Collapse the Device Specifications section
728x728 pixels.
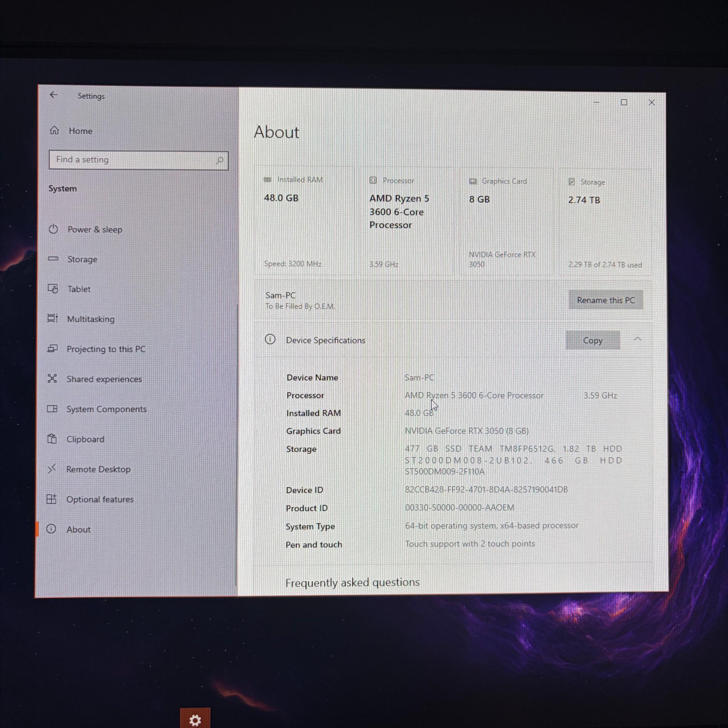[637, 339]
